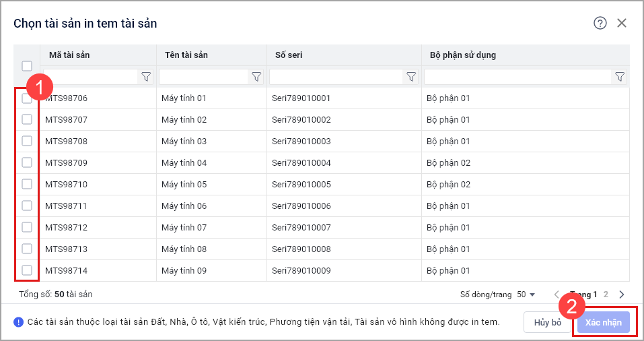Select the checkbox for Máy tính 05
This screenshot has height=341, width=644.
(27, 184)
